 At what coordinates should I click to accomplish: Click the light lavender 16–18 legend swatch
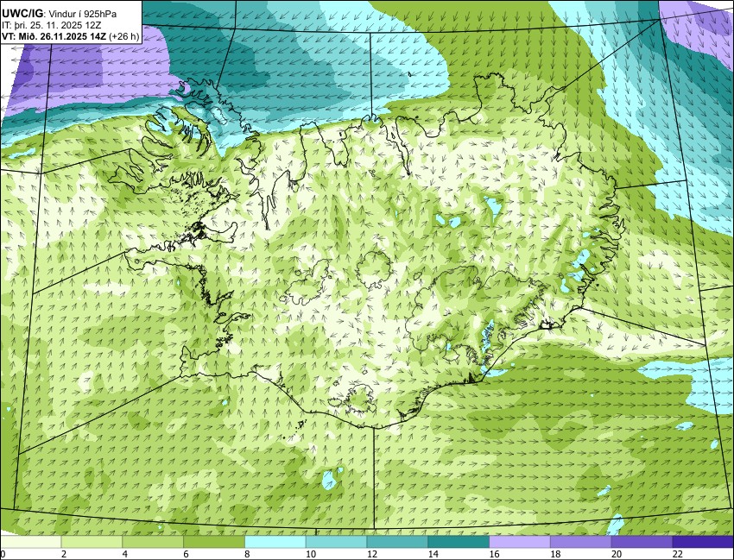point(520,542)
